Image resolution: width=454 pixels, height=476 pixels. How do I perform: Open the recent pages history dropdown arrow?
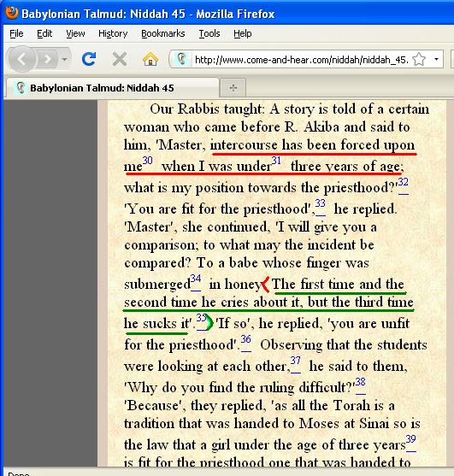coord(64,59)
